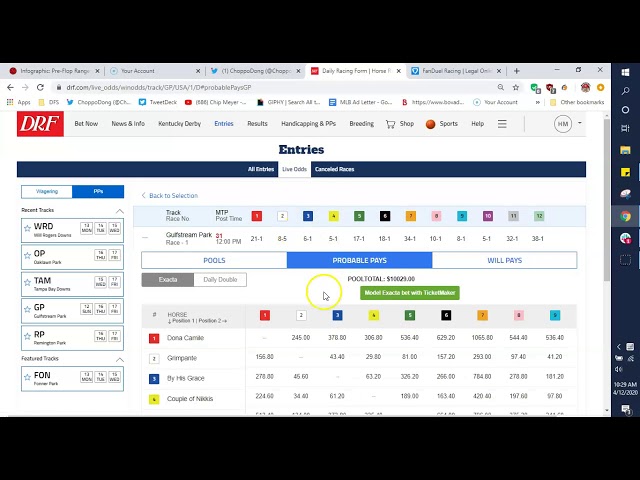The image size is (640, 480).
Task: Switch to the Wagering toggle
Action: [47, 191]
